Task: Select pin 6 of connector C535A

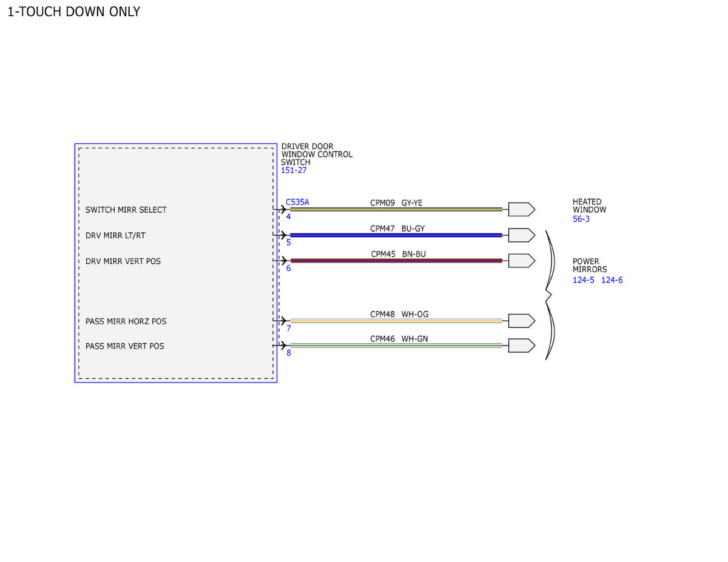Action: [288, 268]
